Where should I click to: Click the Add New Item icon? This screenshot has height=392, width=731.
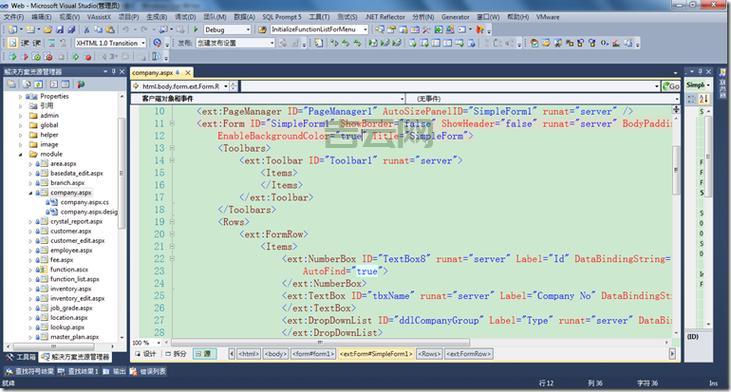coord(30,29)
